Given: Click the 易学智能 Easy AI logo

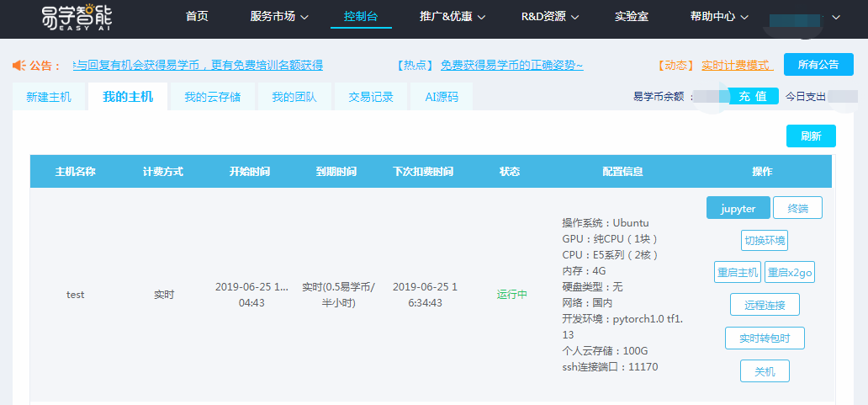Looking at the screenshot, I should click(x=76, y=19).
